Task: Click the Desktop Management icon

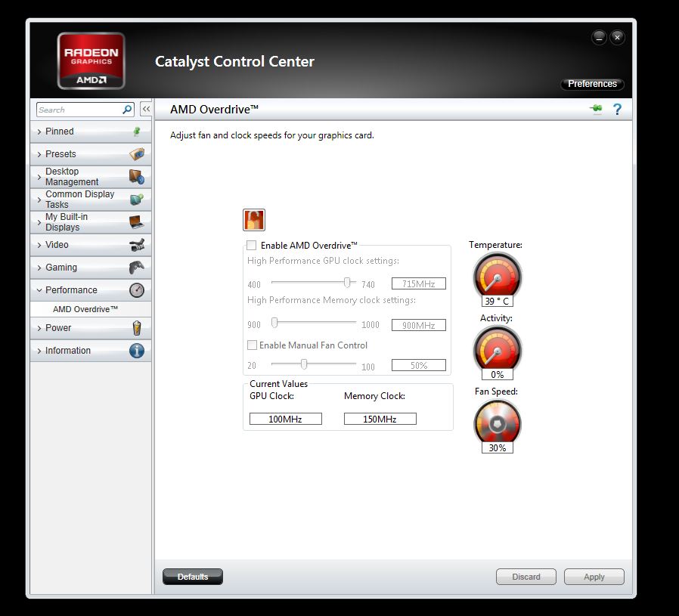Action: (x=137, y=177)
